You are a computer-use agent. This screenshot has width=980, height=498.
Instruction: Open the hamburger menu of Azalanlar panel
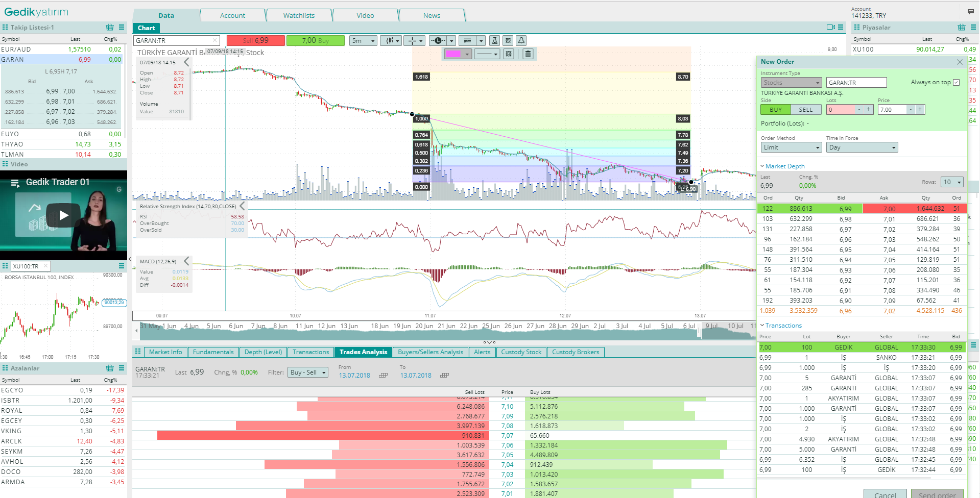point(122,368)
